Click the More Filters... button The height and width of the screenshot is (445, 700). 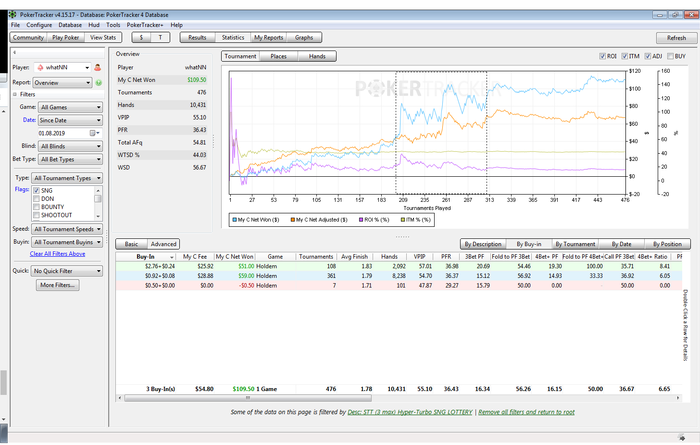pyautogui.click(x=58, y=285)
